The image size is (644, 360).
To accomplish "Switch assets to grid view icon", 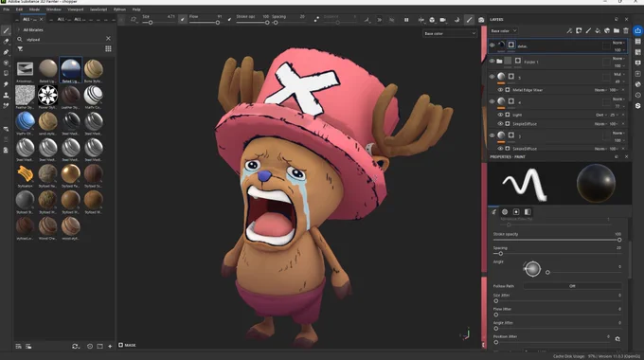I will [x=108, y=49].
